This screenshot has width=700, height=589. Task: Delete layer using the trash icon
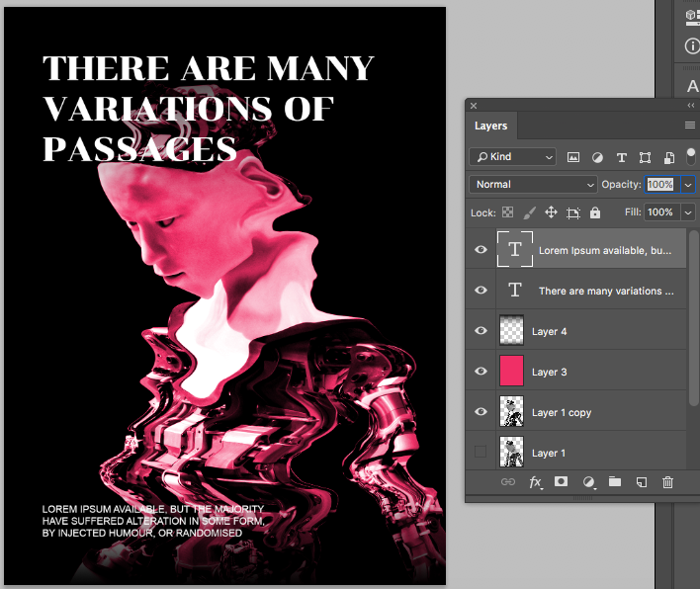tap(667, 482)
